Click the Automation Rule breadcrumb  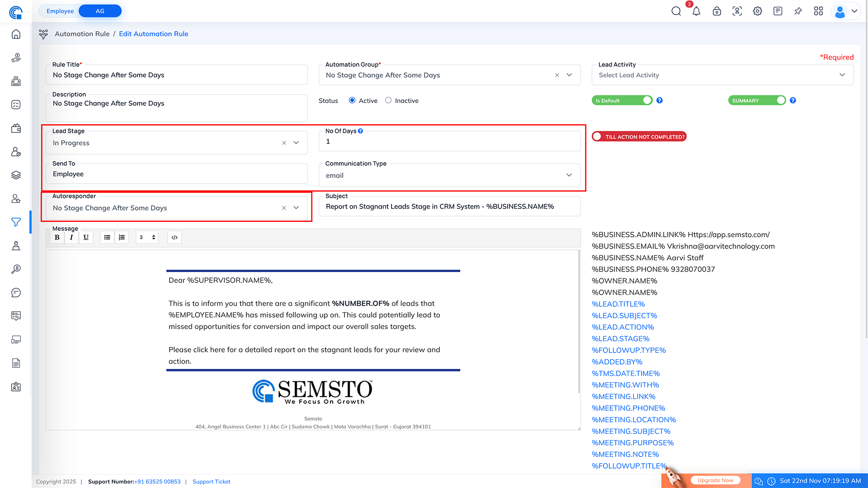click(x=82, y=34)
